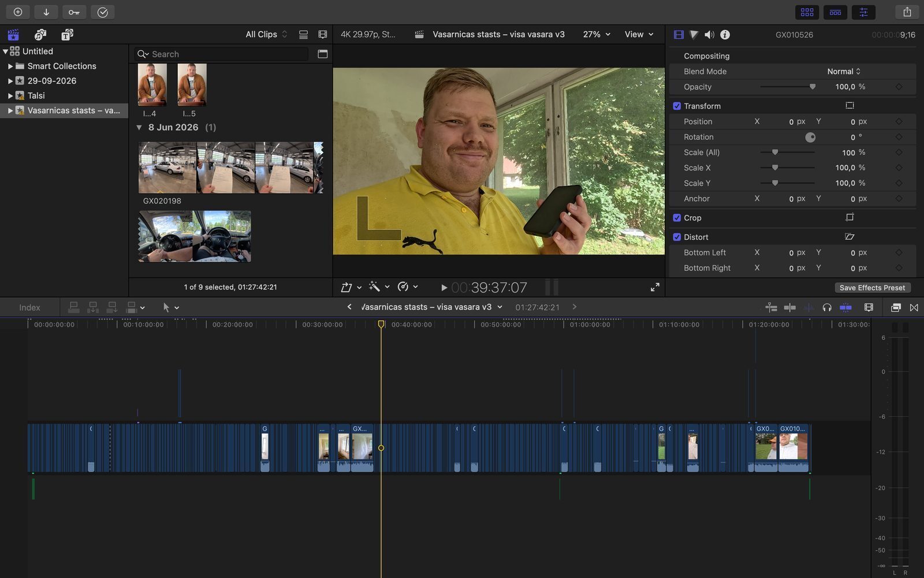Open the Video inspector filmstrip icon

(x=679, y=35)
